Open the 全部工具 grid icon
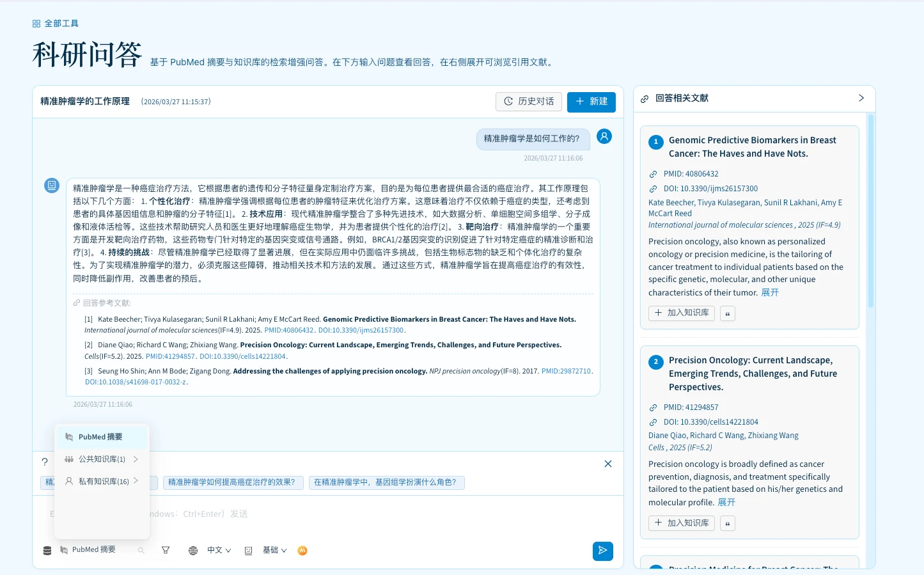Viewport: 924px width, 575px height. point(36,23)
